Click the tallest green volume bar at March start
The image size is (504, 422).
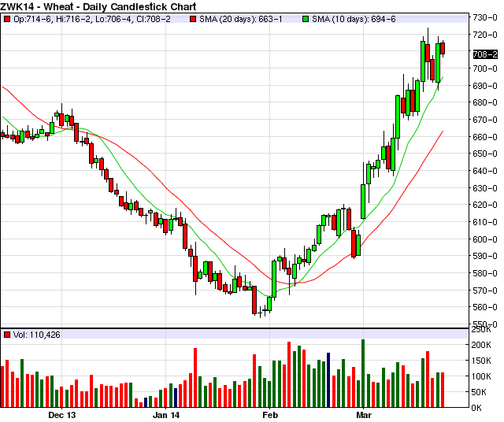(363, 373)
